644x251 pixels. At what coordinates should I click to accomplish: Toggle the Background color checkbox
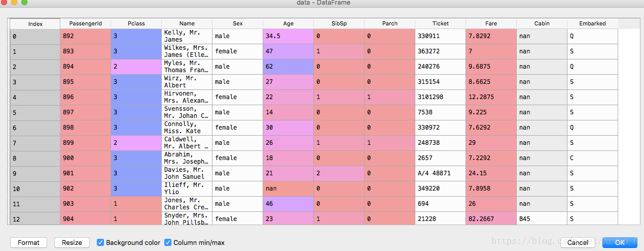coord(100,242)
